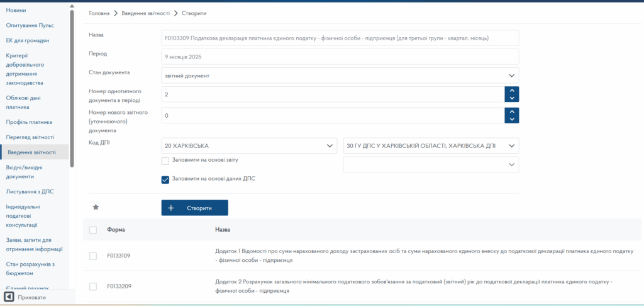Open Перегляд звітності in the sidebar
644x306 pixels.
[x=30, y=137]
